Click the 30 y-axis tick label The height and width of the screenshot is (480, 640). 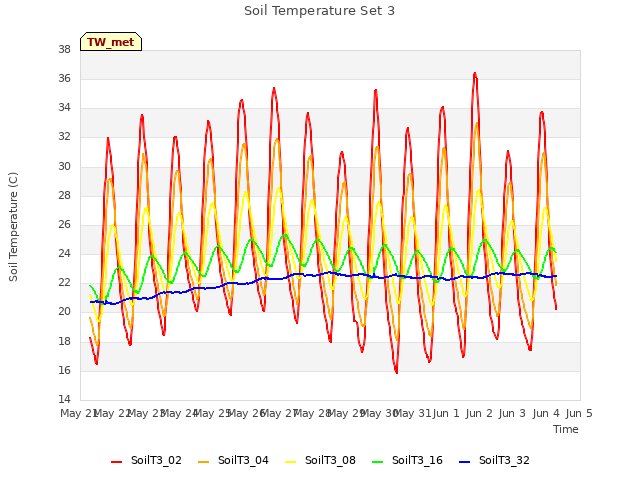point(64,166)
